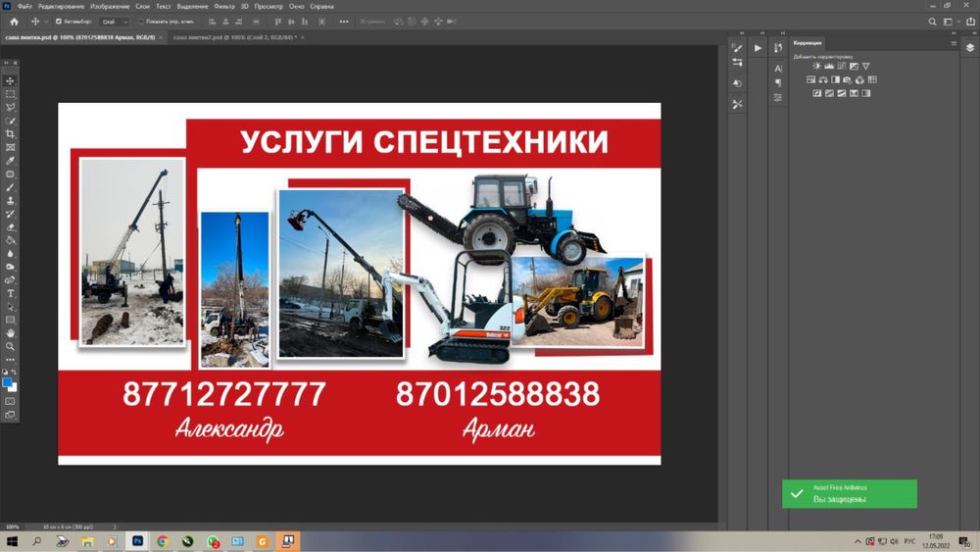
Task: Add a Brightness/Contrast adjustment
Action: tap(816, 66)
